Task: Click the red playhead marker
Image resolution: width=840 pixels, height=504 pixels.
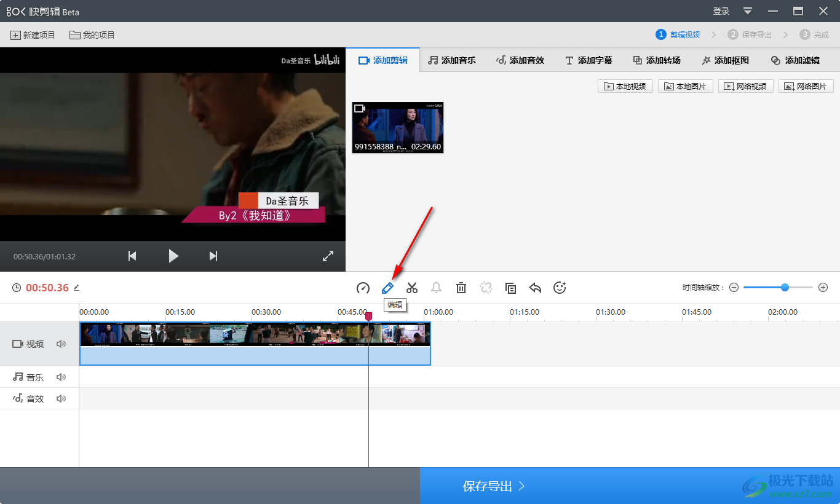Action: (x=368, y=316)
